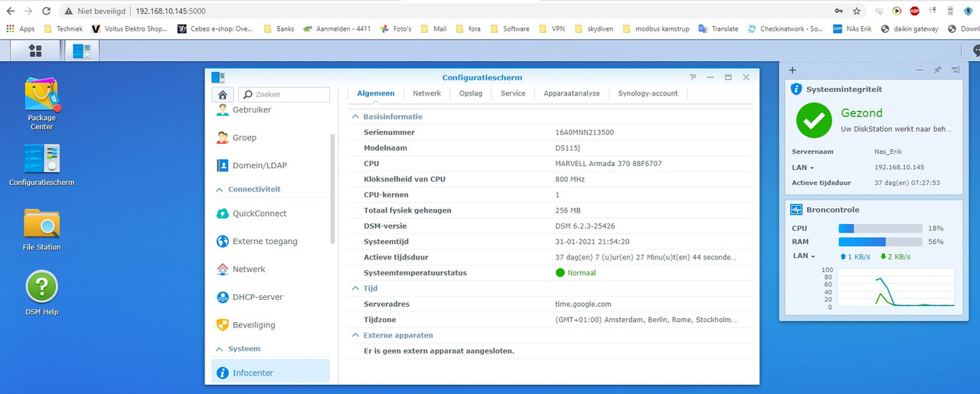Click the LAN traffic graph in Broncontrole
This screenshot has height=394, width=980.
896,288
